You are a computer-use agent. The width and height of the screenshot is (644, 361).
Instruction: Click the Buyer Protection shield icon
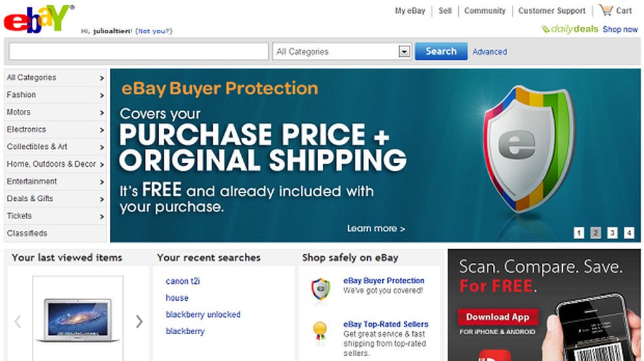(x=320, y=288)
